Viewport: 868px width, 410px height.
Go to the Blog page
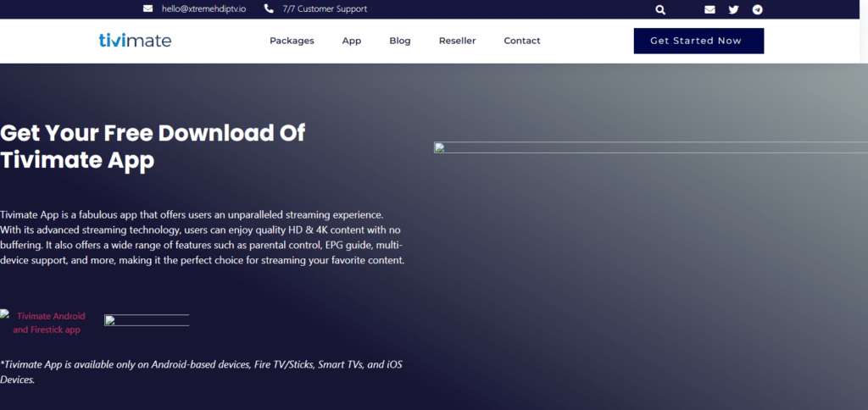(x=400, y=41)
